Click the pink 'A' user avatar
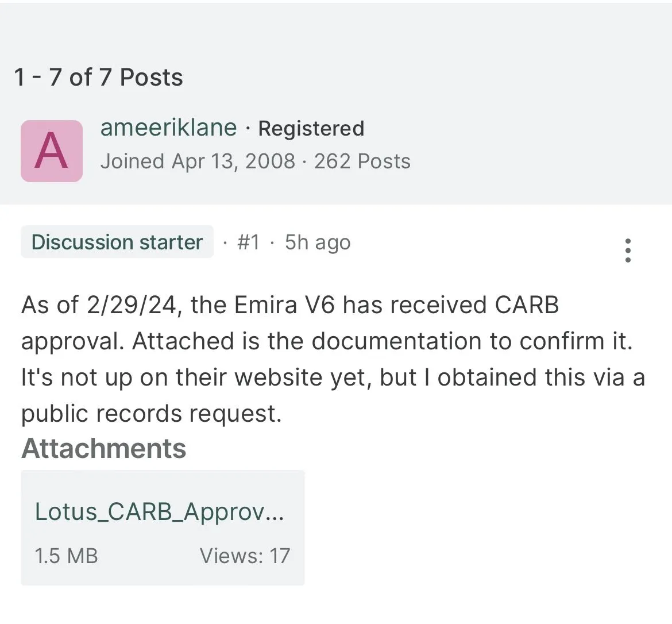 click(52, 151)
